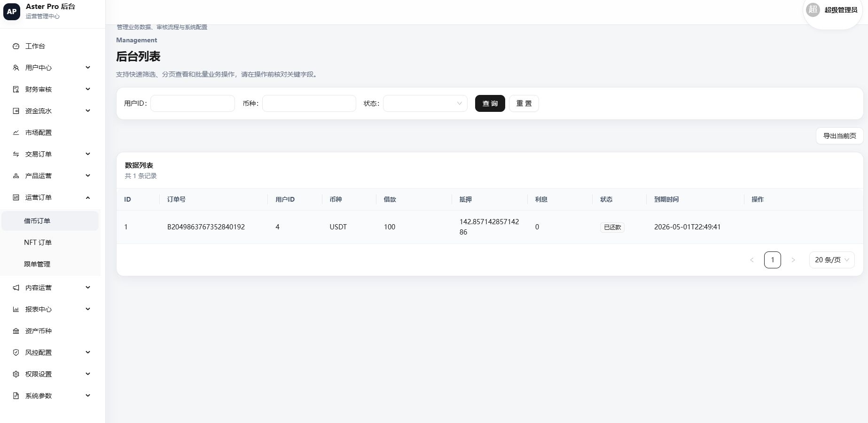Open the 20 条/页 page size dropdown

click(832, 260)
